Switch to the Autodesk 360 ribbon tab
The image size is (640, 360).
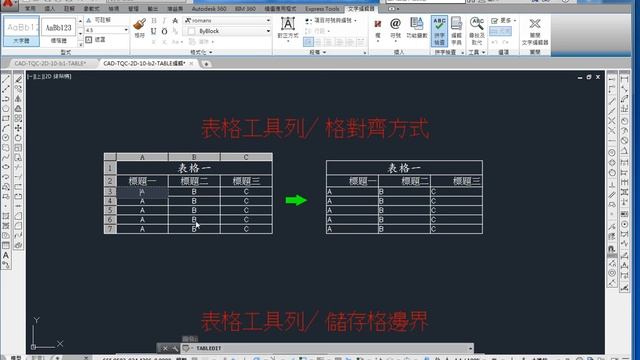209,9
